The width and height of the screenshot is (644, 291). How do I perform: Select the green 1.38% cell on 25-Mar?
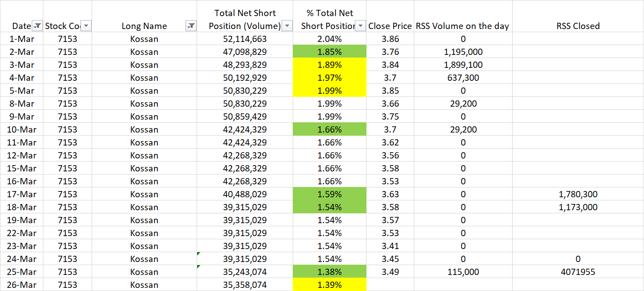[x=329, y=272]
